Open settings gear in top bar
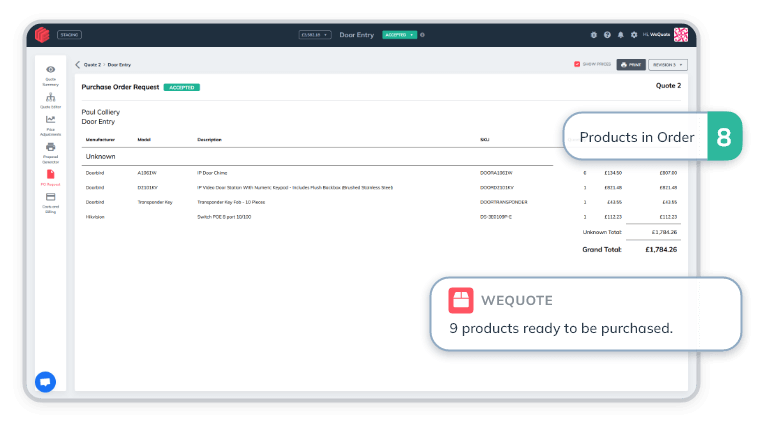758x428 pixels. 633,35
